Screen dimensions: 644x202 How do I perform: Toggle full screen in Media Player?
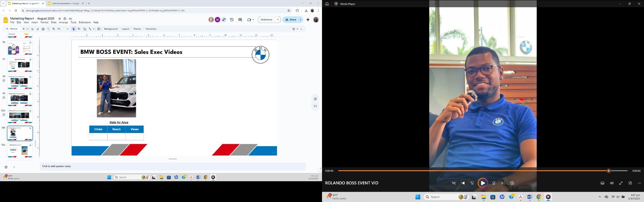(621, 183)
